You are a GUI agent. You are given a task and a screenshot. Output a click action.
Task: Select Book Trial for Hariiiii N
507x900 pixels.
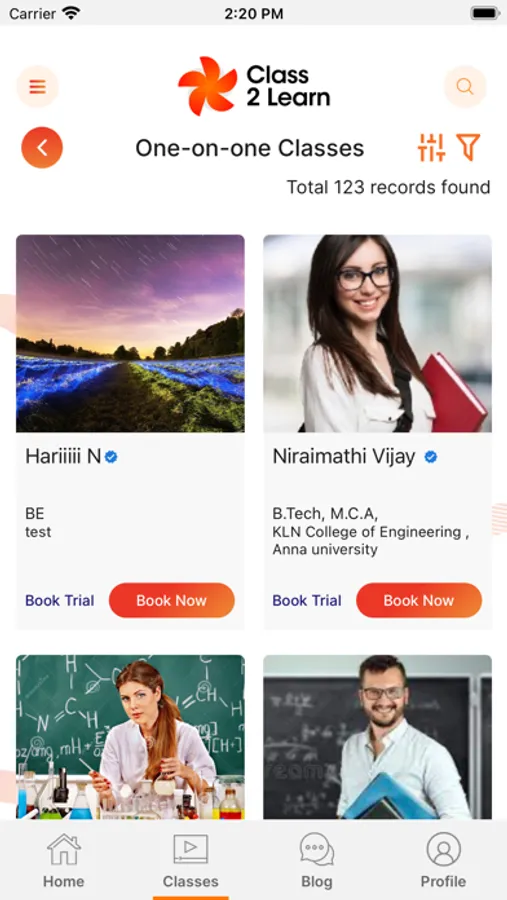(60, 600)
